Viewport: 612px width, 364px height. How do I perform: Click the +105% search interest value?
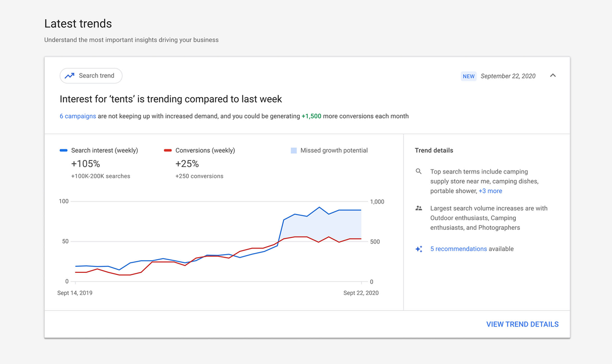coord(86,164)
